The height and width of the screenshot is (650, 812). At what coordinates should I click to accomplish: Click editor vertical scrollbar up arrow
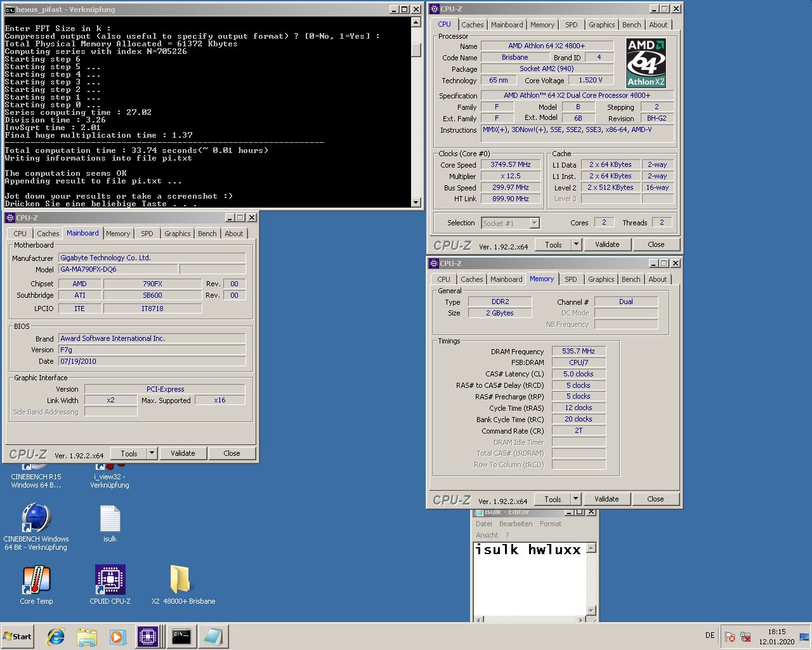pos(591,548)
